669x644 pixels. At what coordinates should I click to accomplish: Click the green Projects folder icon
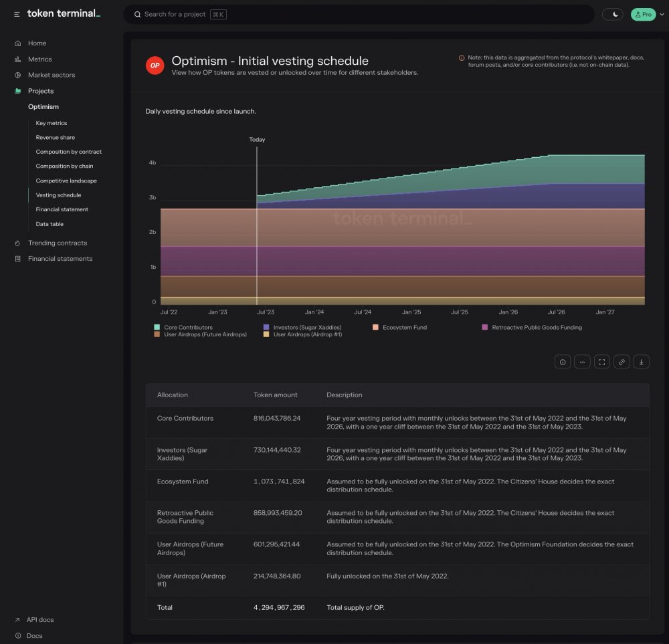coord(17,91)
